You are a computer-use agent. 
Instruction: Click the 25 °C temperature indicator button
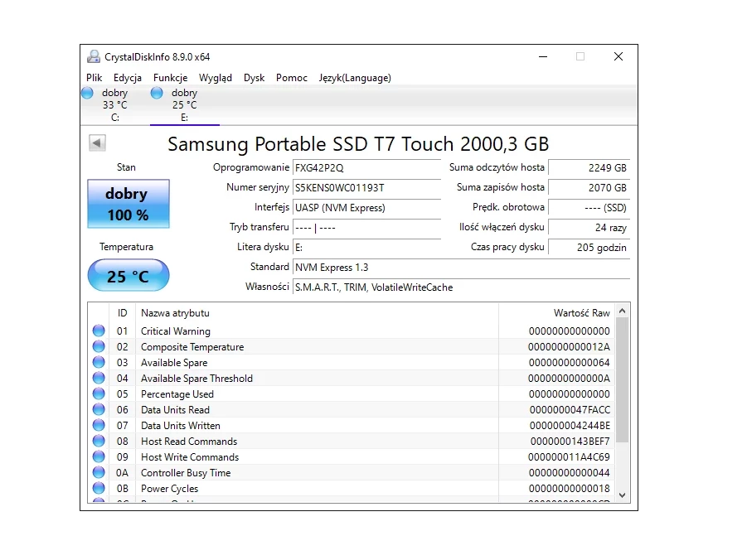(x=128, y=274)
